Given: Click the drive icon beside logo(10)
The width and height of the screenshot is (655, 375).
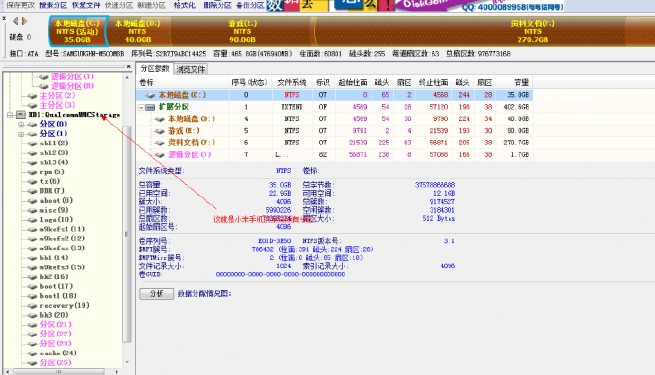Looking at the screenshot, I should coord(32,220).
